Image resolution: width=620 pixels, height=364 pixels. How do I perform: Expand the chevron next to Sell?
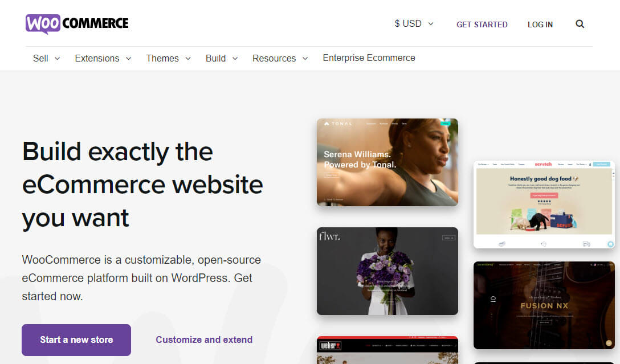58,59
